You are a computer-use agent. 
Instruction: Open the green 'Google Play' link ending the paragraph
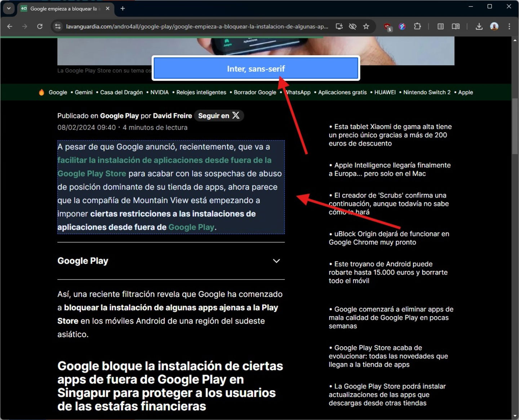pos(191,227)
